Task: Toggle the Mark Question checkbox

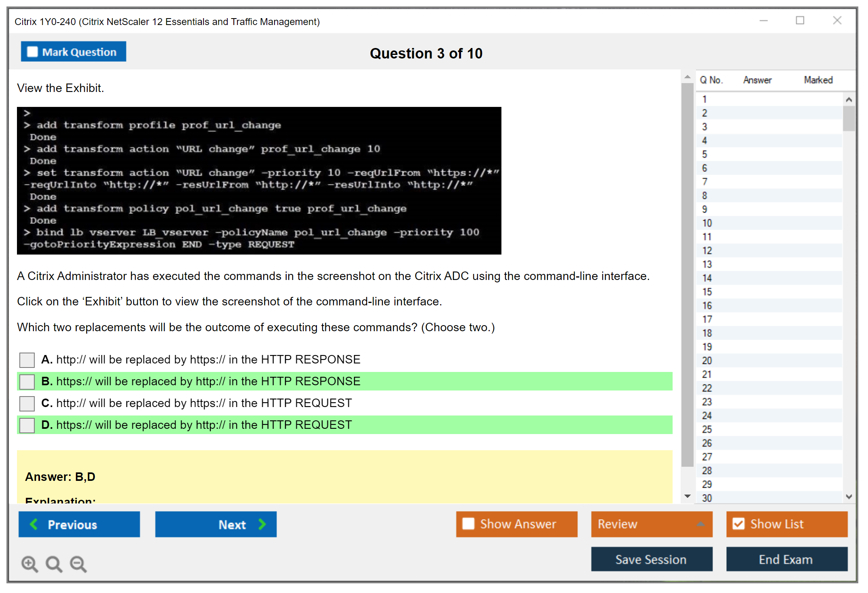Action: [32, 52]
